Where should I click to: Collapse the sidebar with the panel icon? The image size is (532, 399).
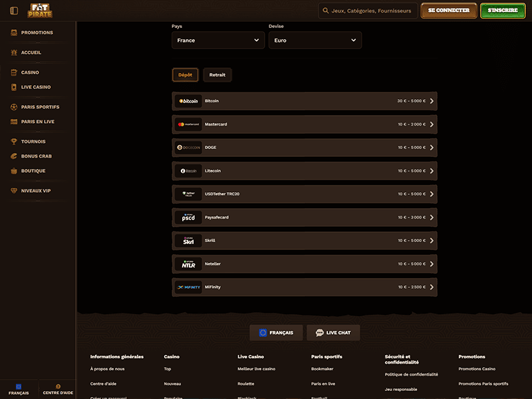(x=14, y=11)
